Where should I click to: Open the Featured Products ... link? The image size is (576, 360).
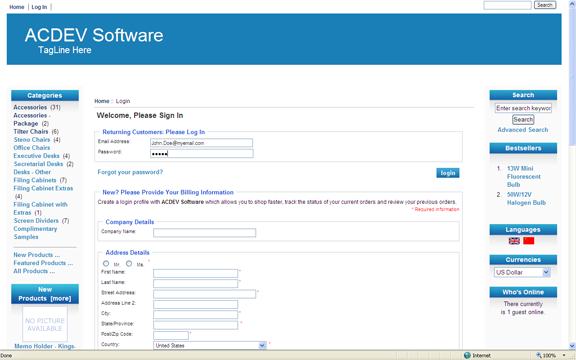tap(43, 263)
